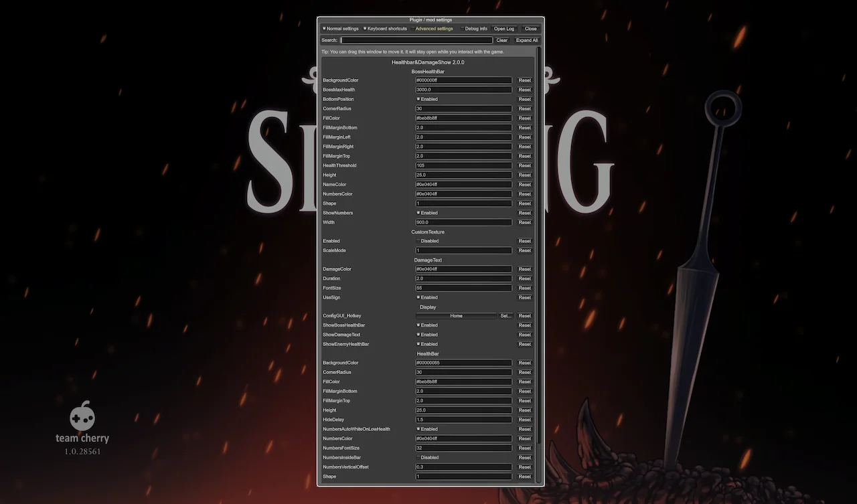Image resolution: width=857 pixels, height=504 pixels.
Task: Reset the ConfigGUI_Hotkey setting
Action: pyautogui.click(x=525, y=316)
